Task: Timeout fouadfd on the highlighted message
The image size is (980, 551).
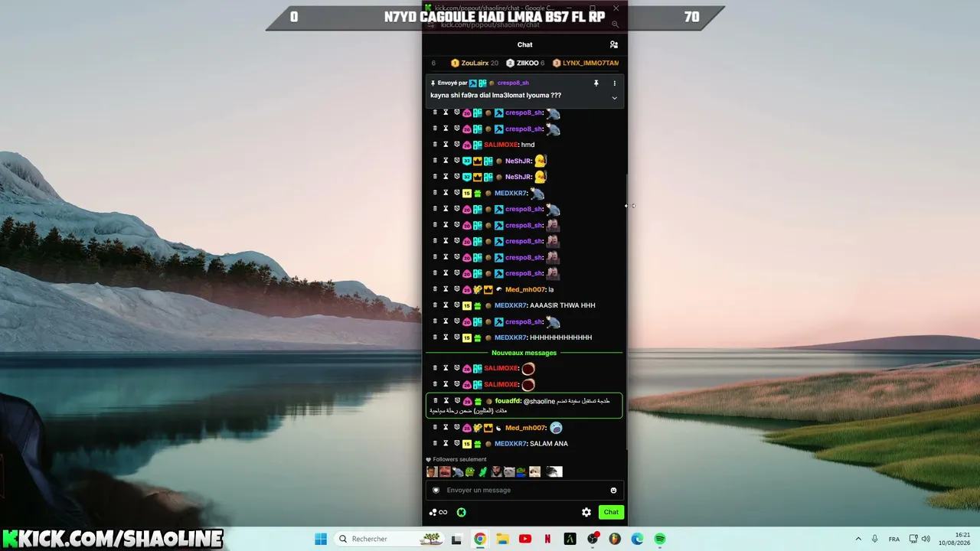Action: (446, 401)
